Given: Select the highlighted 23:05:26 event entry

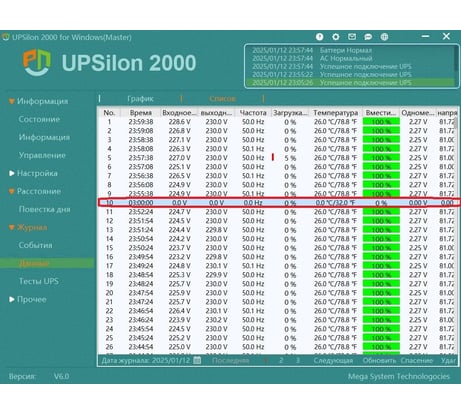Looking at the screenshot, I should (350, 82).
